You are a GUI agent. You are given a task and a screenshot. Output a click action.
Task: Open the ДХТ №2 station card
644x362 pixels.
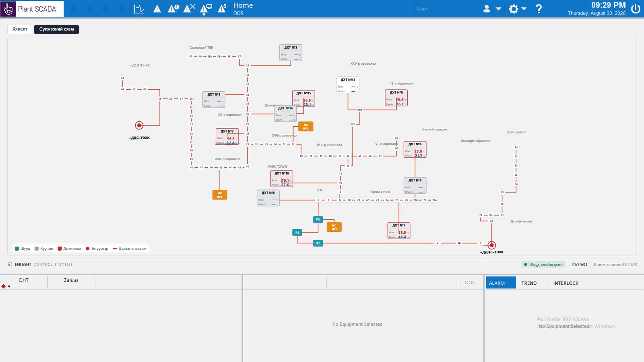pos(291,53)
